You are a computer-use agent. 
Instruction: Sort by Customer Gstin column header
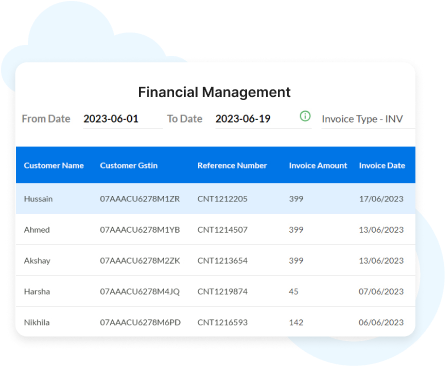pos(129,165)
